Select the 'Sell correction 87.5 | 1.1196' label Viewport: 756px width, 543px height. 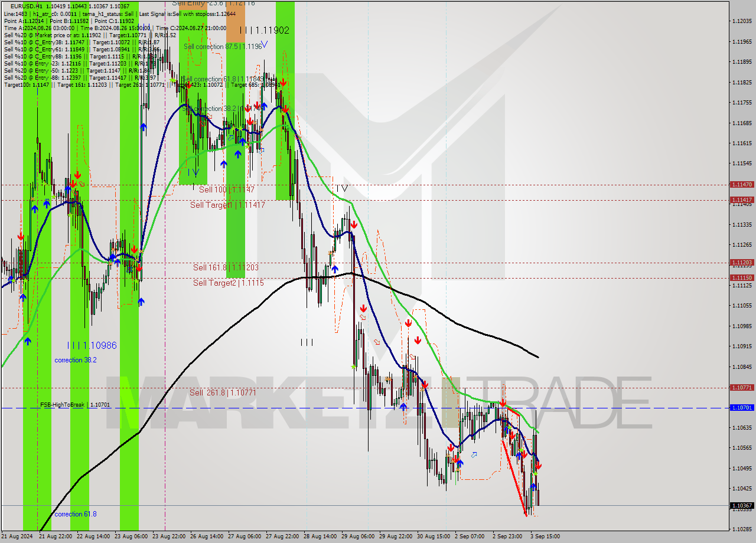(x=223, y=46)
